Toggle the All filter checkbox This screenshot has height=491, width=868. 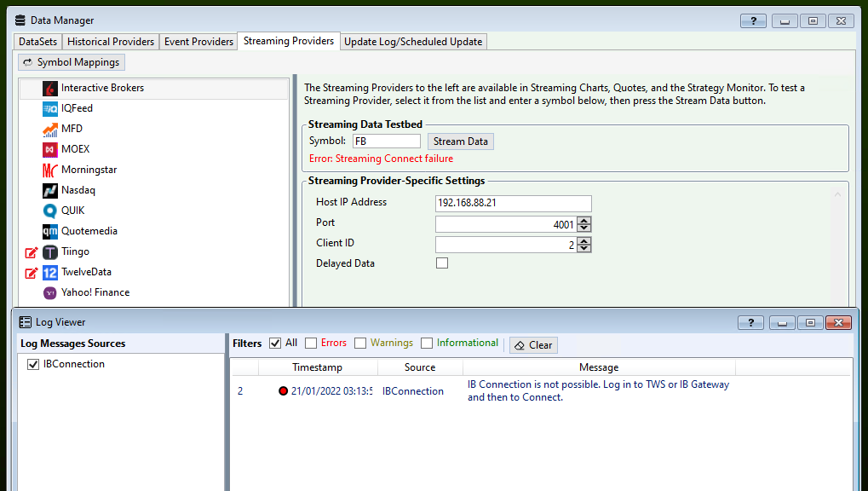(275, 343)
